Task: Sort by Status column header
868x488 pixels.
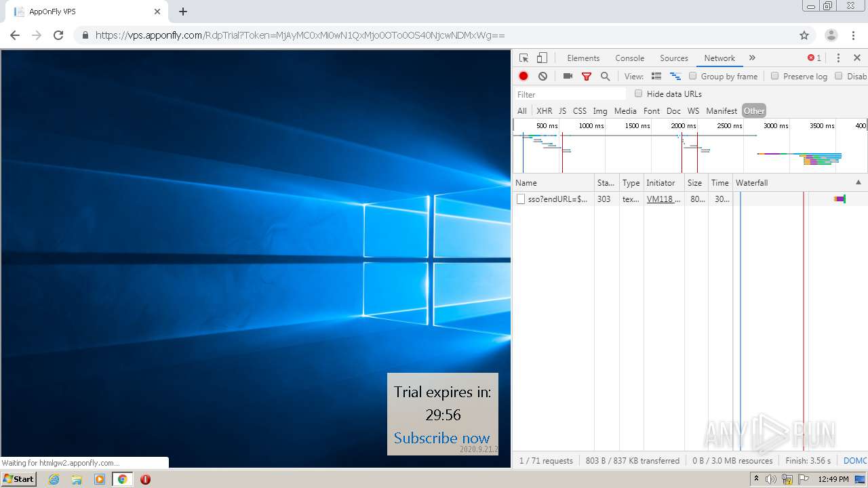Action: click(607, 183)
